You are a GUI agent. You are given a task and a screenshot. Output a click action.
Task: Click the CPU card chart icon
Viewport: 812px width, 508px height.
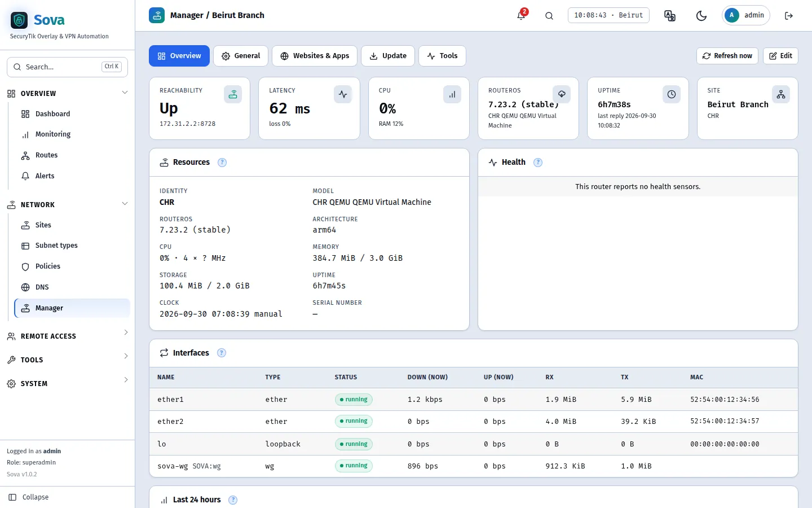[452, 94]
